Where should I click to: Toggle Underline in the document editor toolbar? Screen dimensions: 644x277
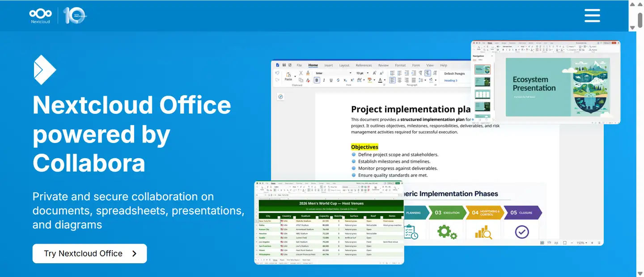click(x=331, y=80)
